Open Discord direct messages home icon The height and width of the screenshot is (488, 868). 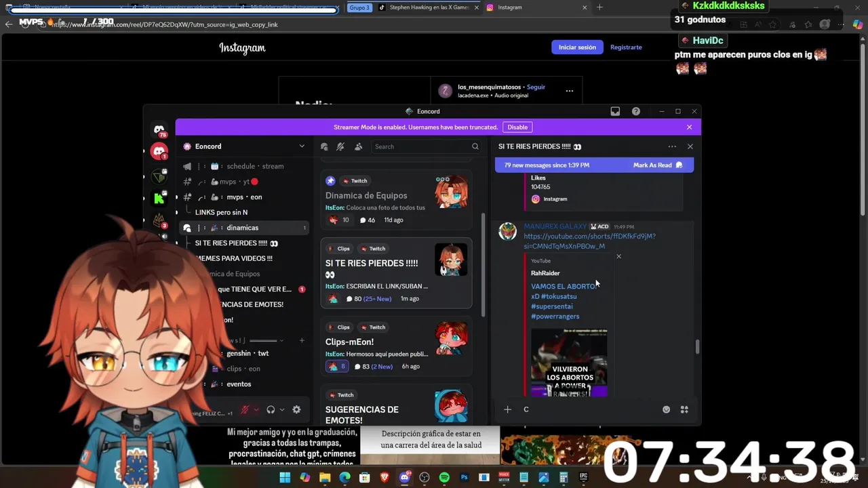159,129
